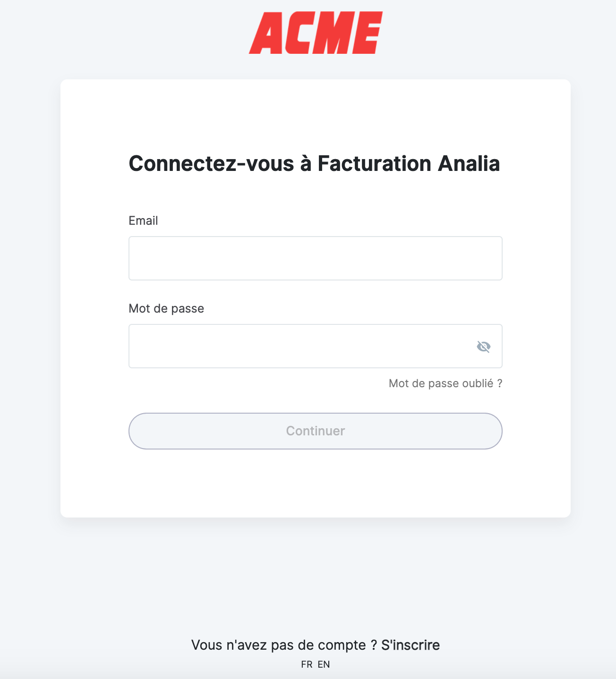This screenshot has width=616, height=679.
Task: Open the Mot de passe oublié ? link
Action: click(445, 383)
